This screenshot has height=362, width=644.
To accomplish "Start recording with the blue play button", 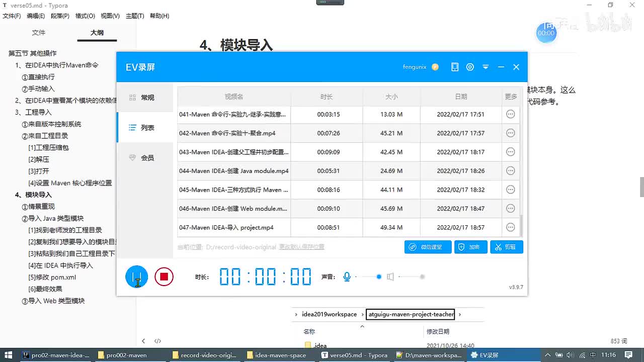I will click(137, 277).
